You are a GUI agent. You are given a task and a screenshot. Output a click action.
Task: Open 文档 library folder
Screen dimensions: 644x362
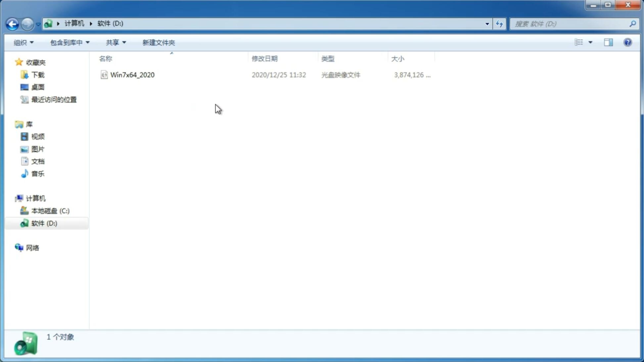(38, 161)
